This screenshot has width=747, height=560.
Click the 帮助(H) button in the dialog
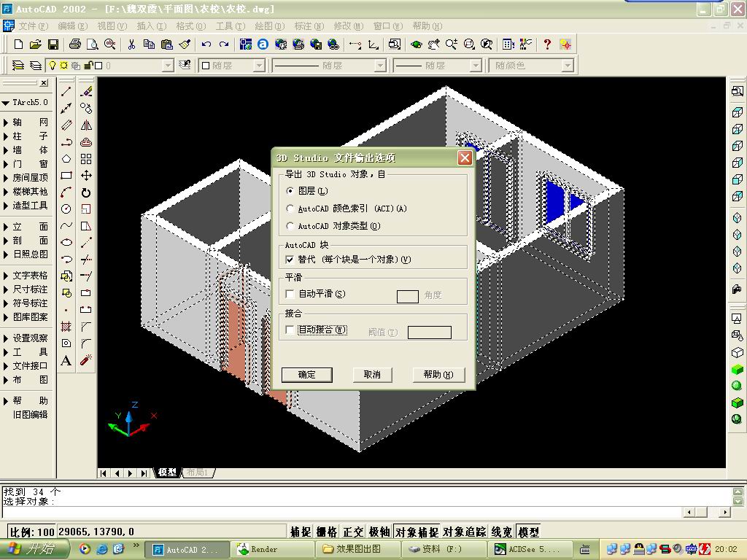tap(438, 375)
